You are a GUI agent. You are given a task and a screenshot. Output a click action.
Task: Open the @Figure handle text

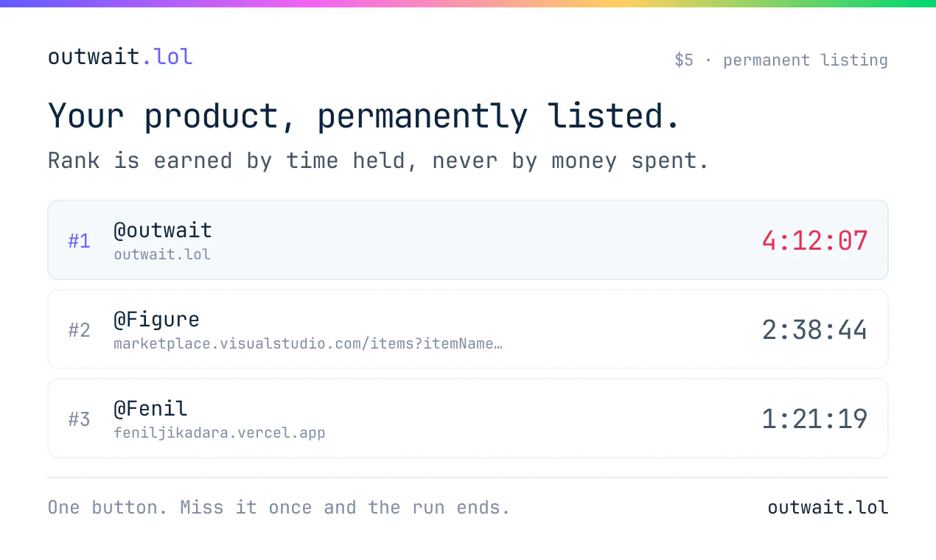click(x=156, y=319)
